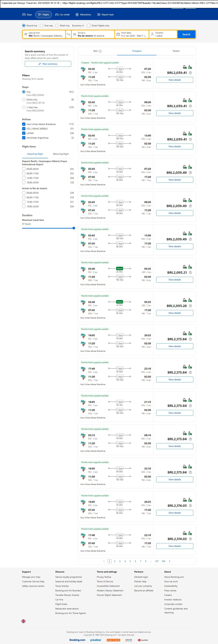Click the info icon next to Best tab

(100, 51)
